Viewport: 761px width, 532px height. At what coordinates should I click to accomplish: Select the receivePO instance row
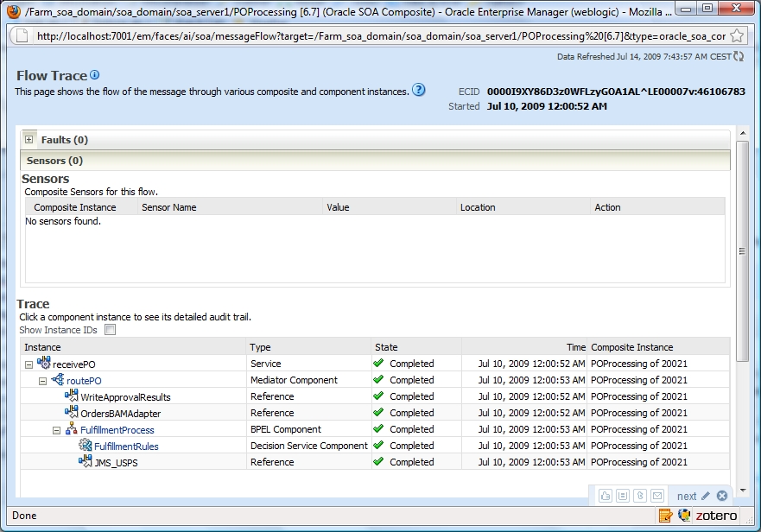coord(375,363)
